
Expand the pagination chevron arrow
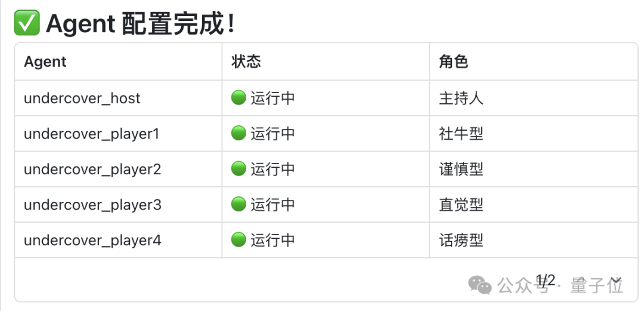tap(615, 281)
